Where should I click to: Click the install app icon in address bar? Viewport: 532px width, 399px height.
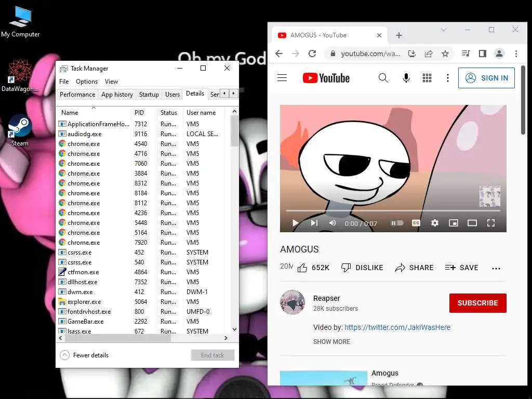(x=412, y=54)
